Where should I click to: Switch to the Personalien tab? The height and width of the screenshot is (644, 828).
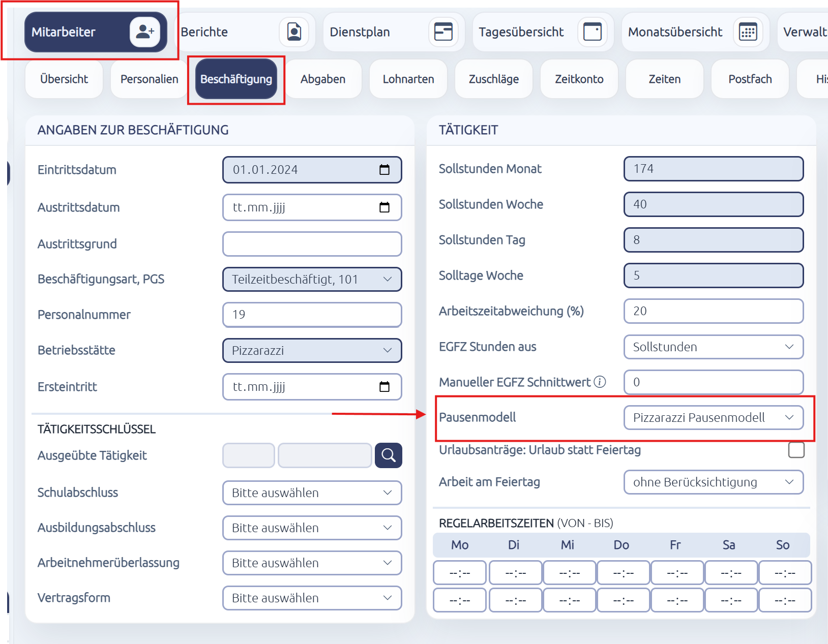(150, 79)
